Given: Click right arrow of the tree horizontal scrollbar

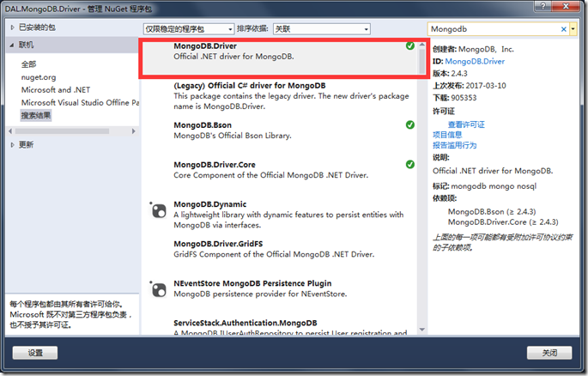Looking at the screenshot, I should pos(134,131).
